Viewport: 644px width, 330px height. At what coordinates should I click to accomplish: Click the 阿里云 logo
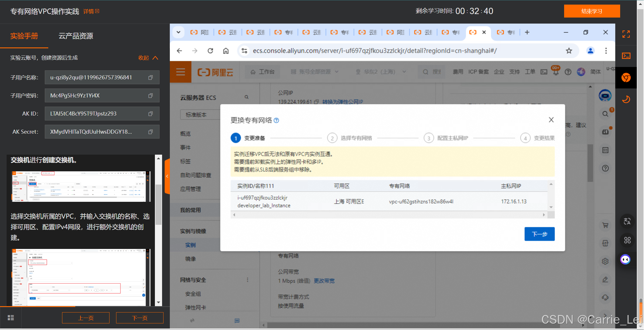(215, 72)
